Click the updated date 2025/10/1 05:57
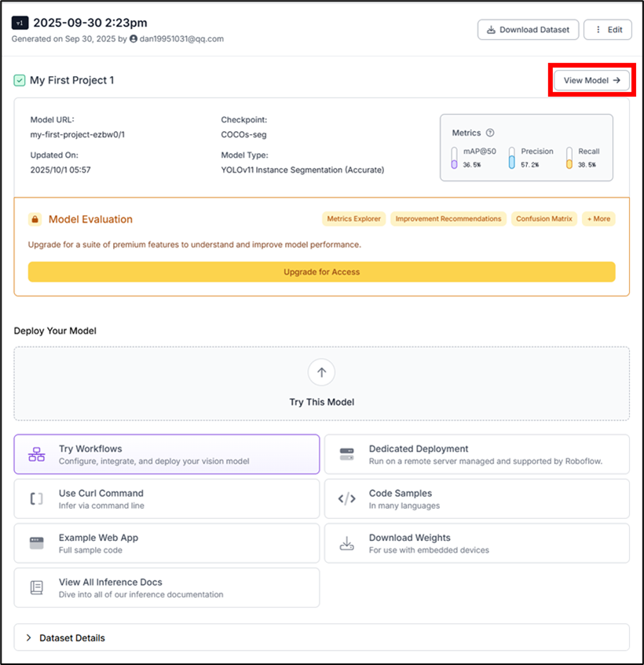This screenshot has height=665, width=644. tap(60, 170)
